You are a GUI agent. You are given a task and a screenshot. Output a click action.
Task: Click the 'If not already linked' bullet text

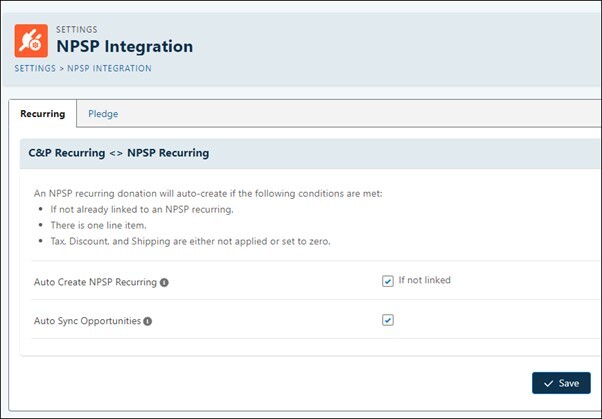142,210
